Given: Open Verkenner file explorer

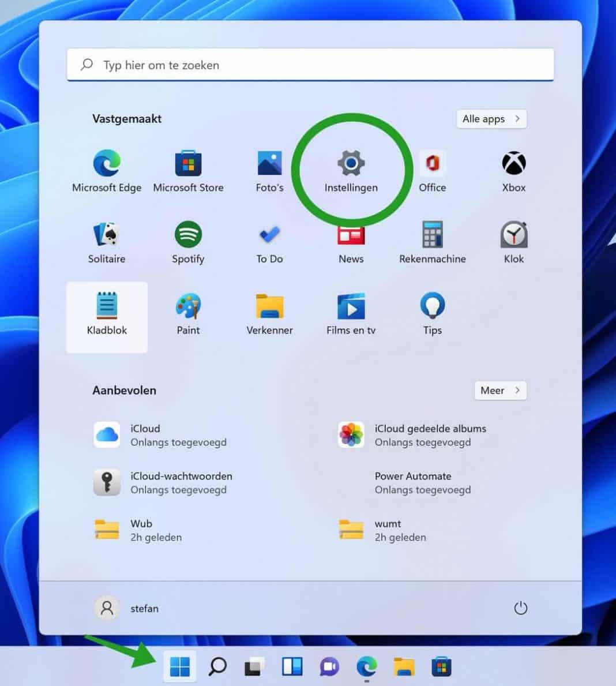Looking at the screenshot, I should (x=269, y=314).
